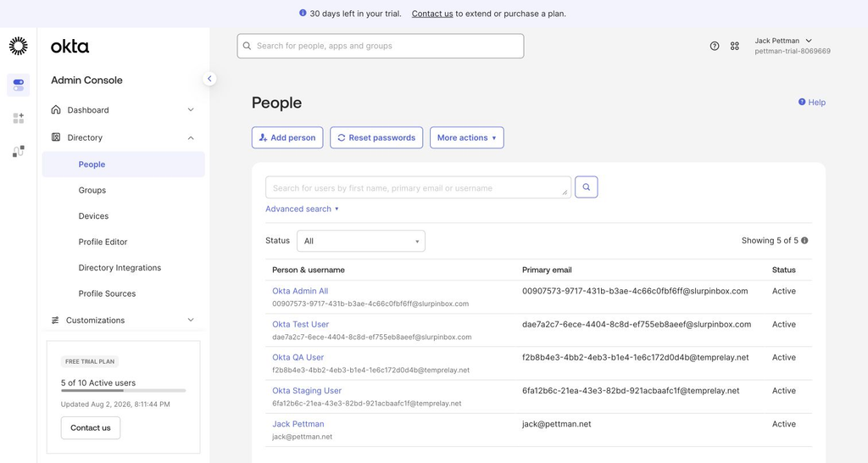
Task: Expand Advanced search options
Action: point(302,209)
